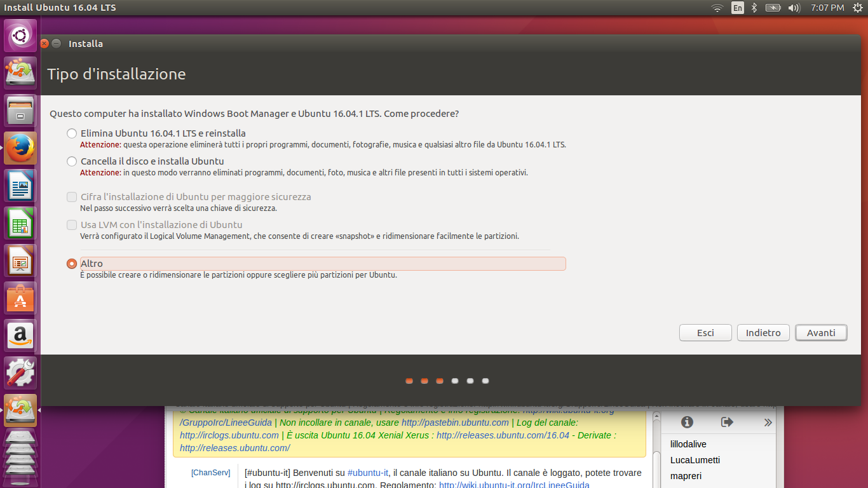Select the Altro installation option
The height and width of the screenshot is (488, 868).
point(72,264)
